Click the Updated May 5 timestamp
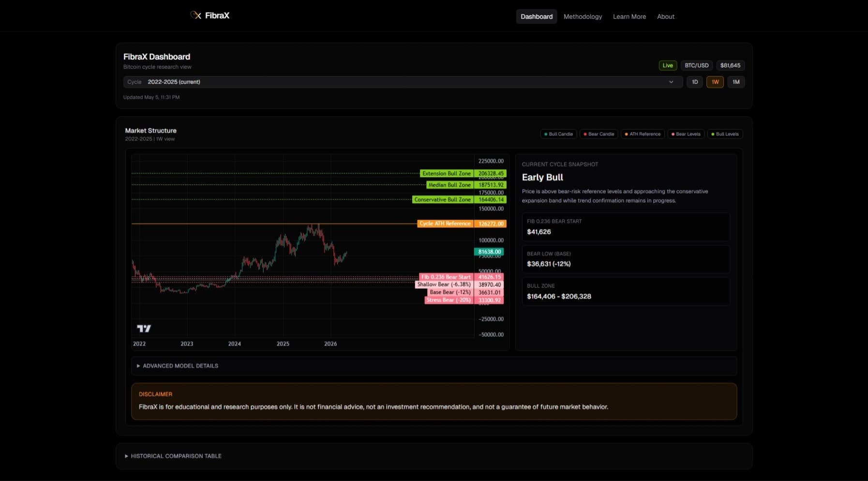 151,97
